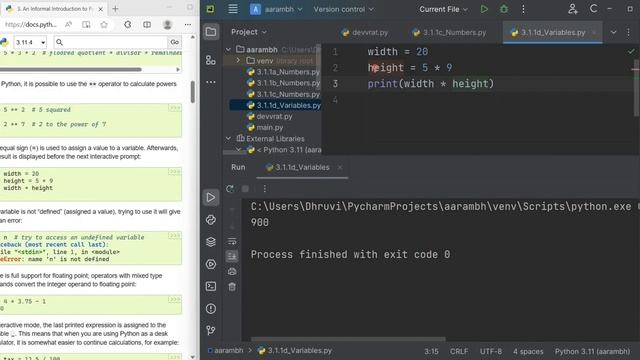Run the current file with green play icon
The image size is (640, 360).
point(484,9)
